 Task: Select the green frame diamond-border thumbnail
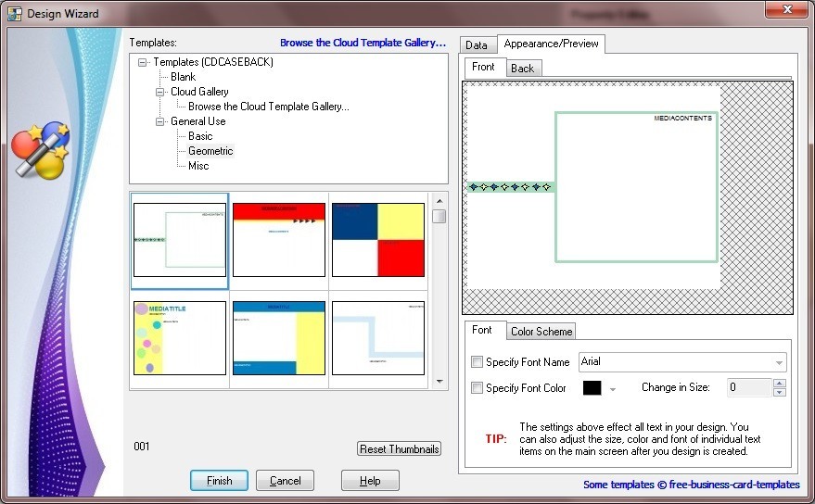[180, 240]
